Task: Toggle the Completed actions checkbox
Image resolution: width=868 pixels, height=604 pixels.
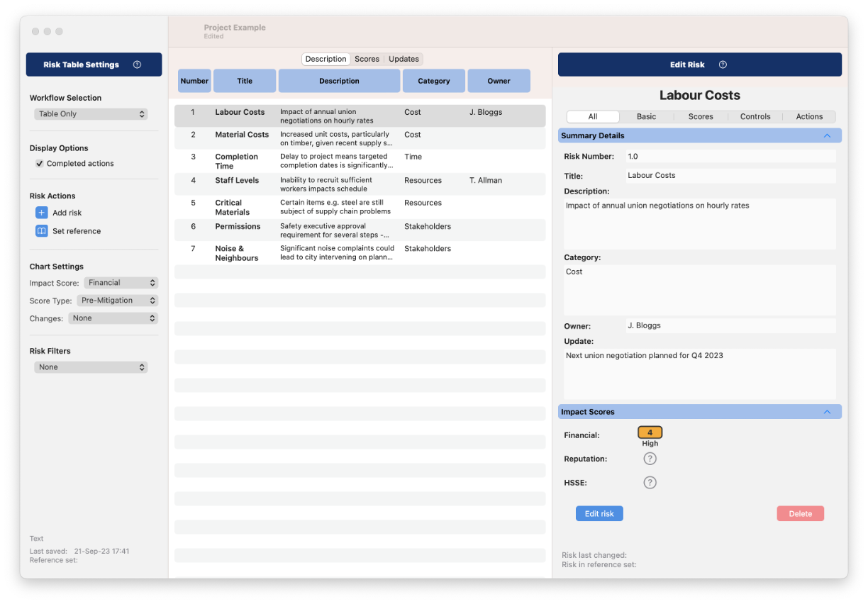Action: pos(40,164)
